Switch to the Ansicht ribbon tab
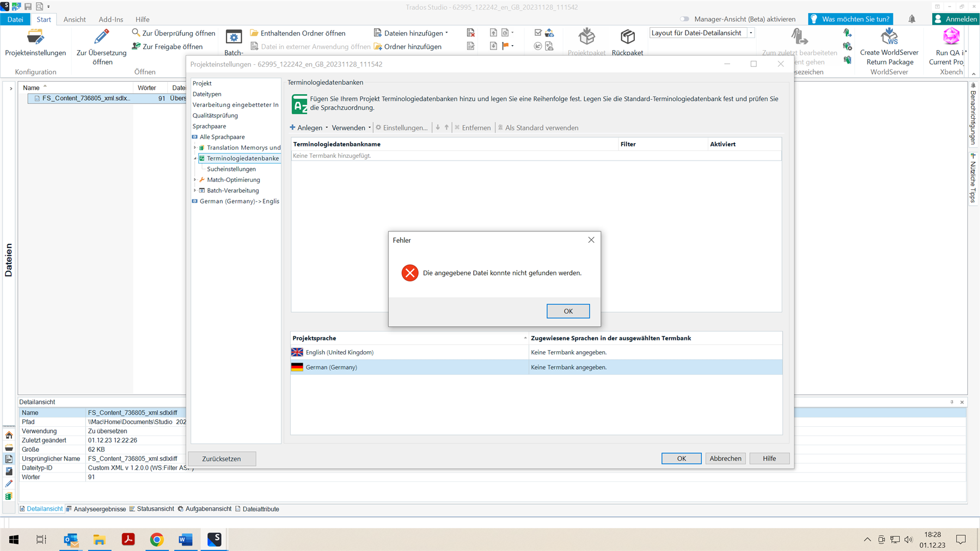 click(x=75, y=19)
